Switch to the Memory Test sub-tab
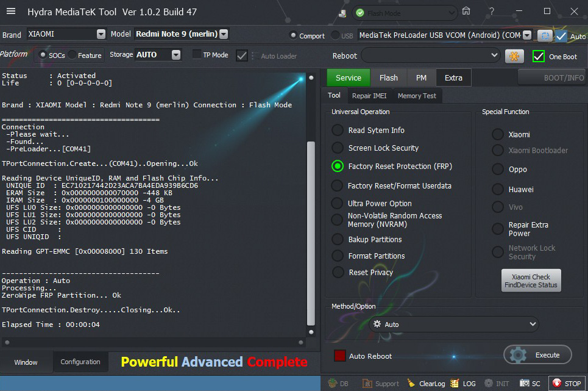This screenshot has height=391, width=588. pyautogui.click(x=417, y=96)
